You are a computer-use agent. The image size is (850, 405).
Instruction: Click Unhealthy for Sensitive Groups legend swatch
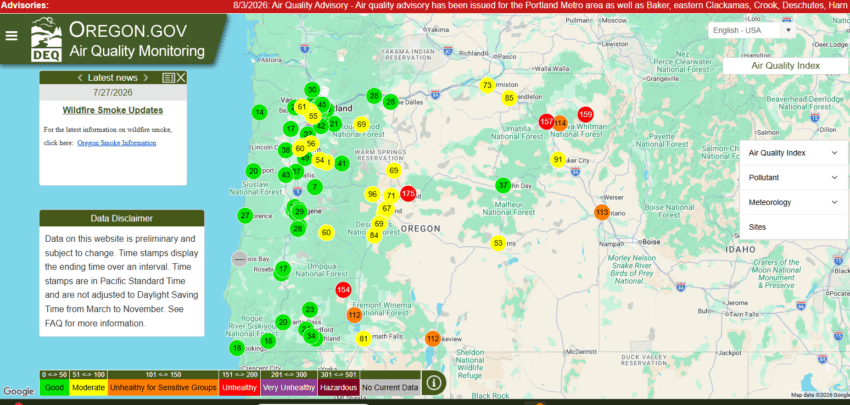(x=163, y=387)
